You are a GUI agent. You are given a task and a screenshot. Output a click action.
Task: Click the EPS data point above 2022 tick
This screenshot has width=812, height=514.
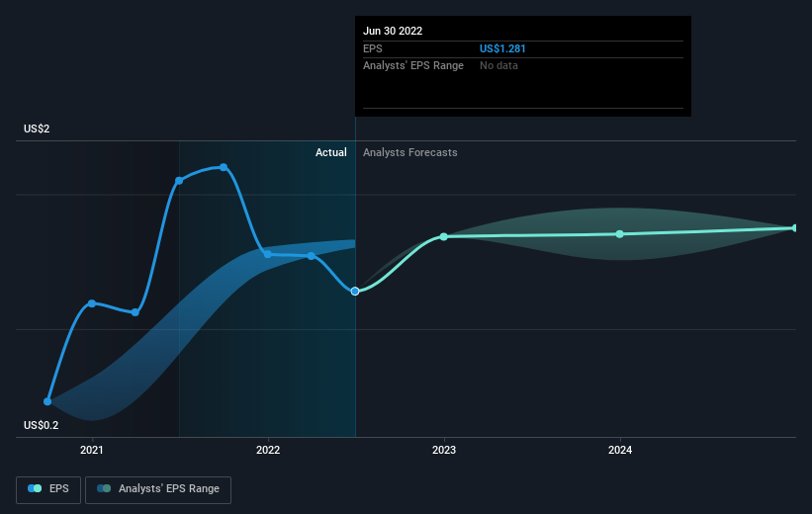268,254
